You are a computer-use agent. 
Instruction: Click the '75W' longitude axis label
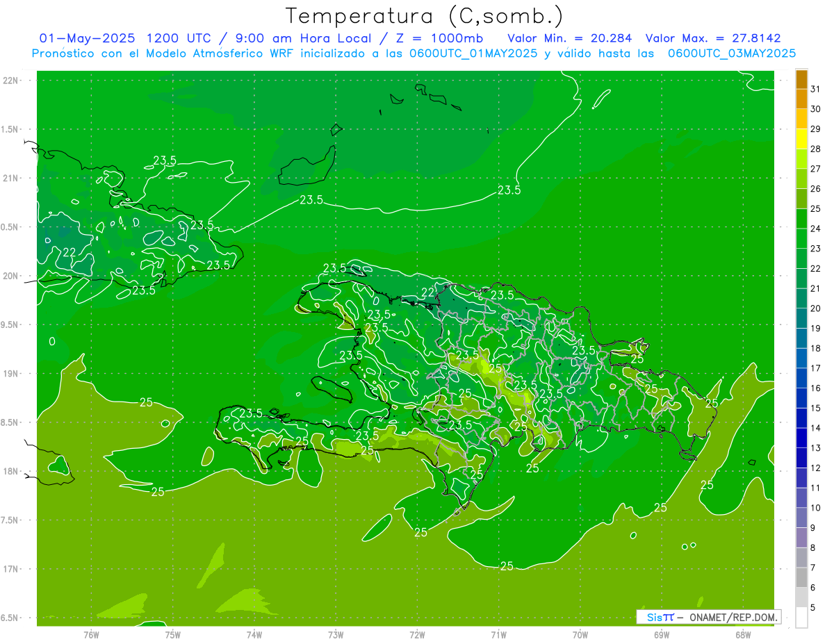coord(172,634)
